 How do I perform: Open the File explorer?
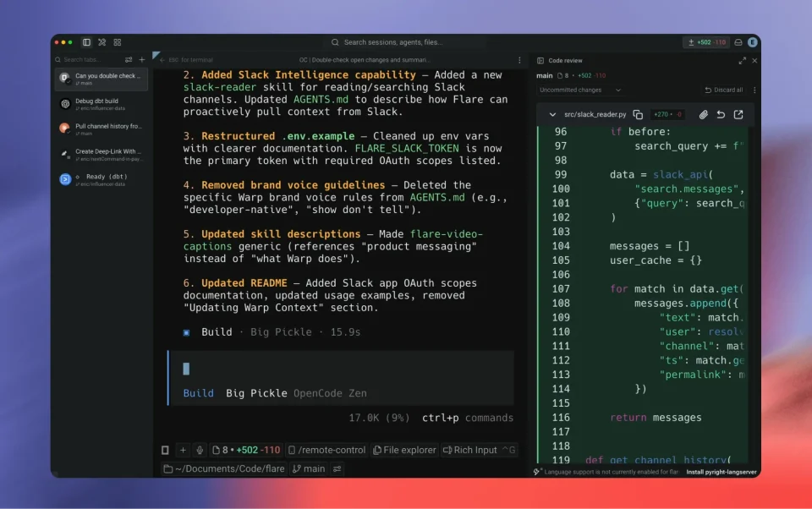404,450
